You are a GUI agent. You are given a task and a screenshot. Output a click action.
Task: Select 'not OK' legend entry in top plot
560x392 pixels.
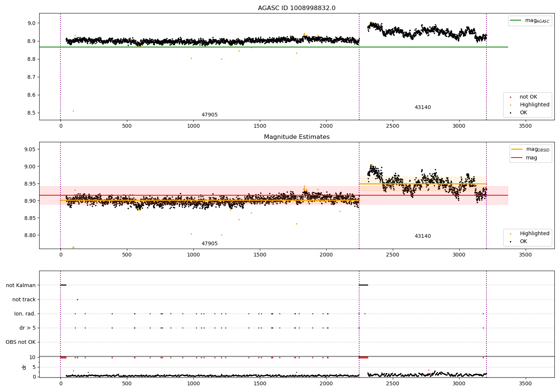click(528, 97)
